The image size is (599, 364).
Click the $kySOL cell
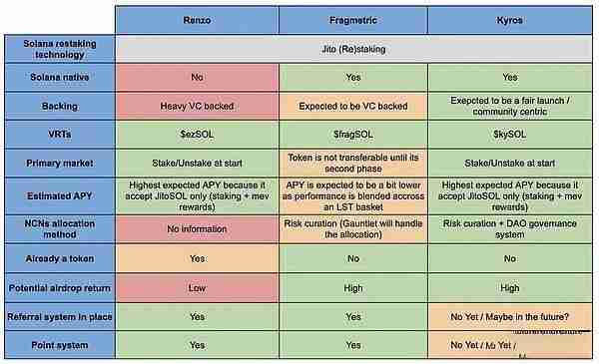tap(510, 135)
